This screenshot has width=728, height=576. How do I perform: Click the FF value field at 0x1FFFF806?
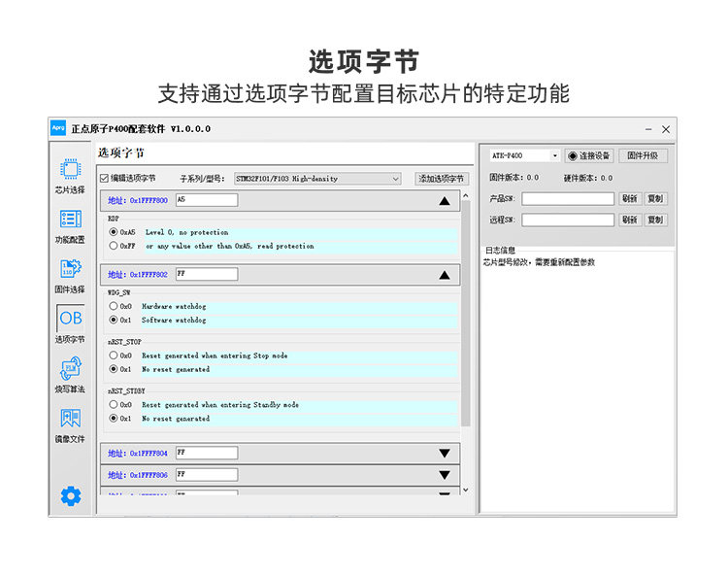207,475
